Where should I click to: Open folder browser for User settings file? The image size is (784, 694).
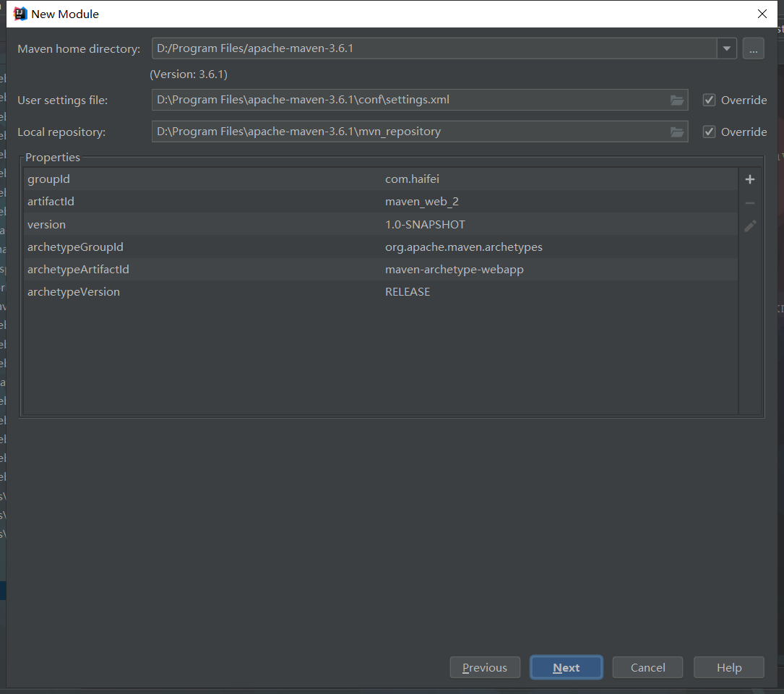pos(676,100)
